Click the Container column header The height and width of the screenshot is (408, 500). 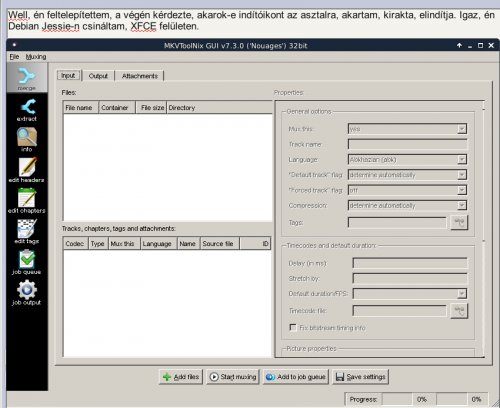(117, 108)
